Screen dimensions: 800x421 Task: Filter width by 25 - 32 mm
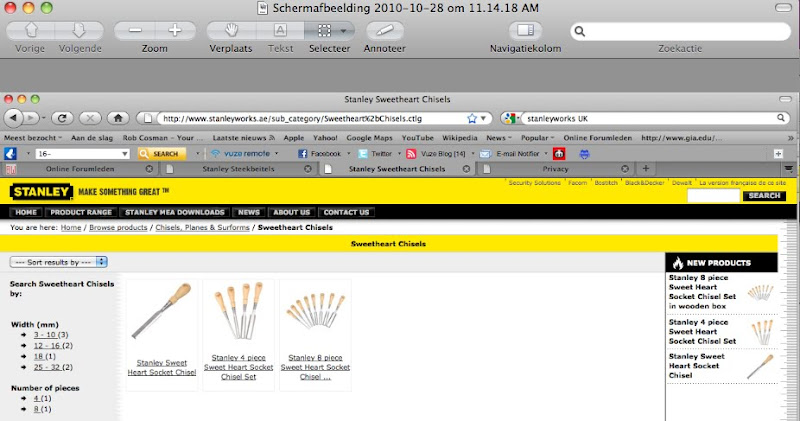[47, 367]
